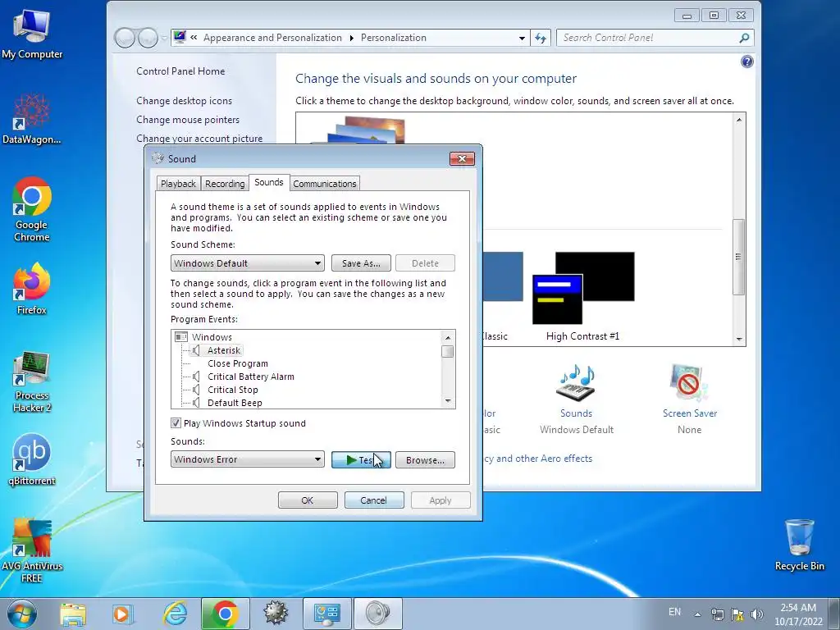840x630 pixels.
Task: Click the network tray icon
Action: 717,614
